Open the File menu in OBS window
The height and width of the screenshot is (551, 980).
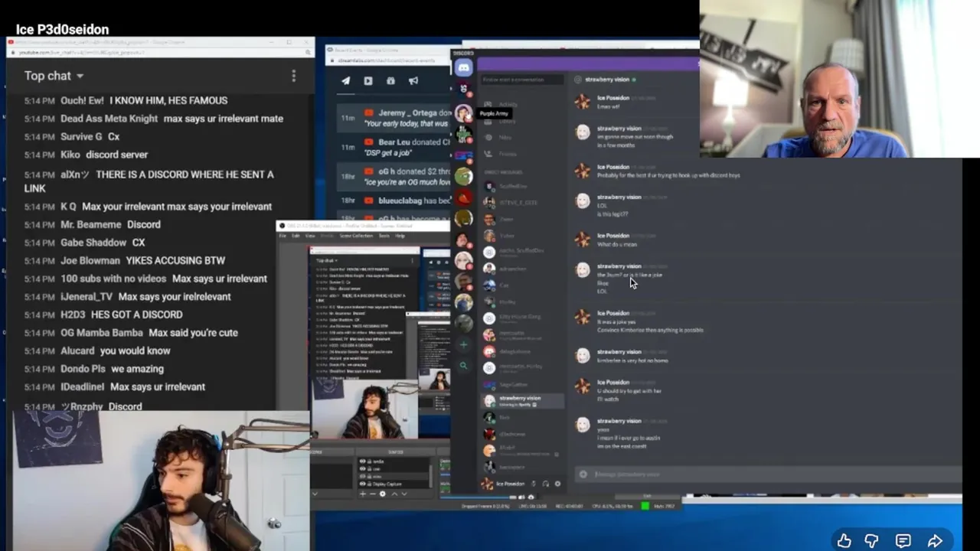[x=283, y=236]
